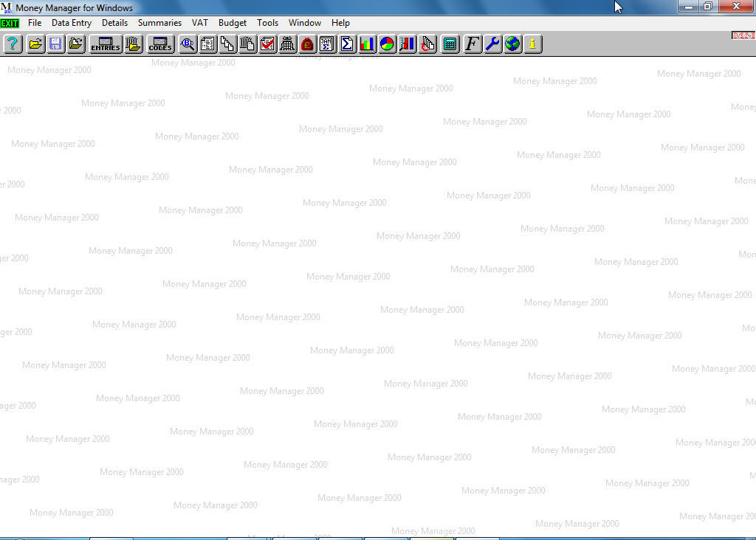Open the coloured bar chart icon
This screenshot has height=540, width=756.
[x=367, y=44]
